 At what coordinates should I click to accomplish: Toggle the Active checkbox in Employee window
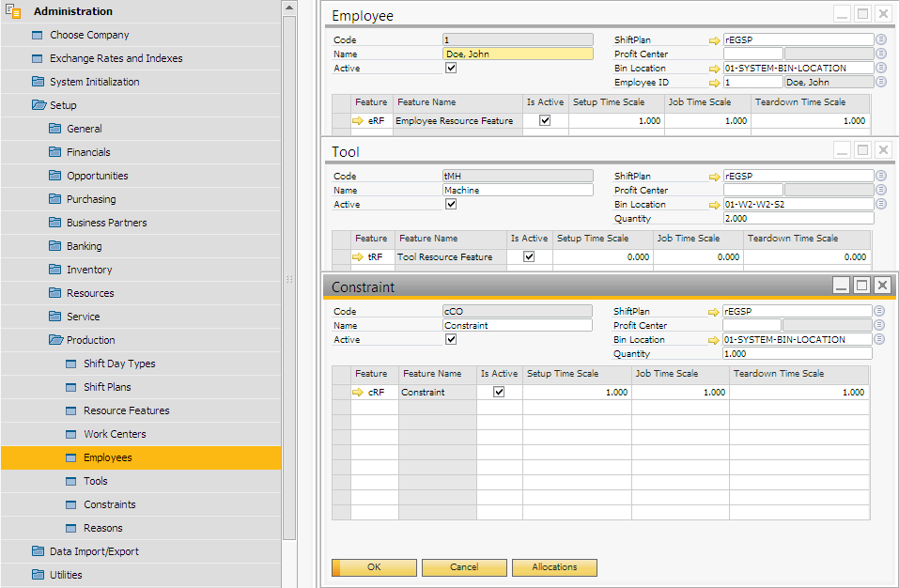click(451, 69)
